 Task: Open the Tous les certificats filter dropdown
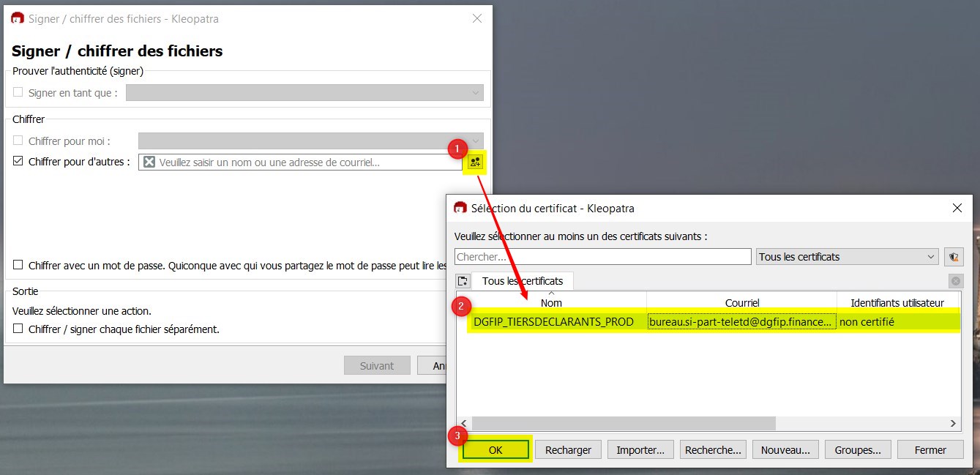click(x=848, y=257)
